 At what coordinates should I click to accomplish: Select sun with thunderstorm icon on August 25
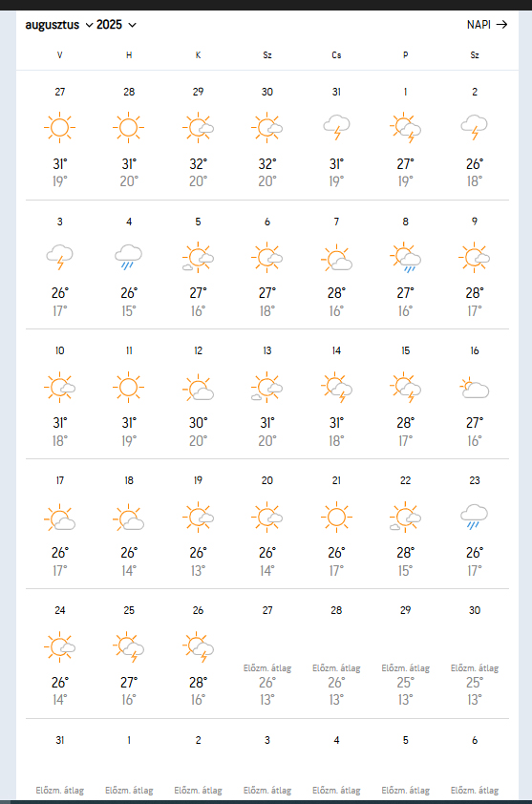point(129,646)
